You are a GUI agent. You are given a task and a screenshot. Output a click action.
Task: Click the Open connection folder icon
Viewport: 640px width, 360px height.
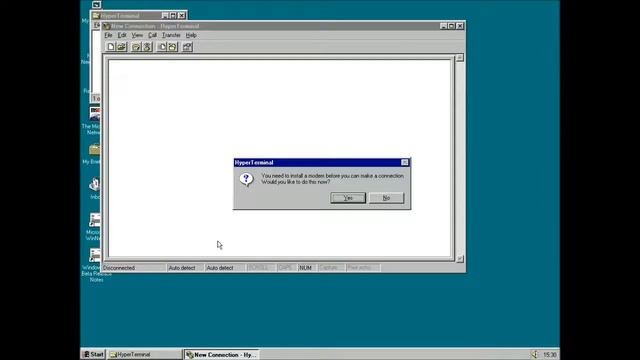click(x=122, y=47)
